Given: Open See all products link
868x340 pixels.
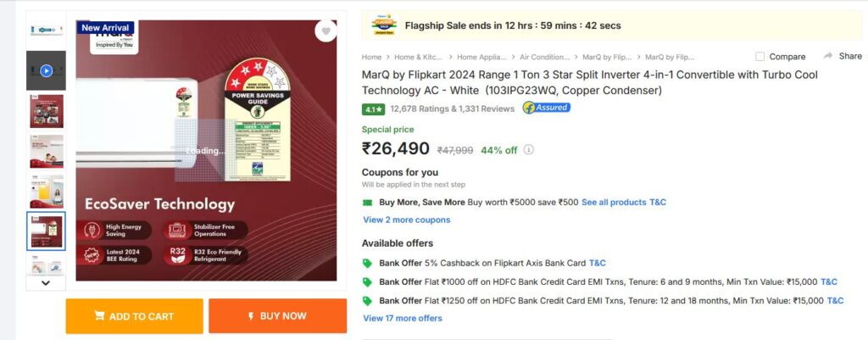Looking at the screenshot, I should point(614,203).
